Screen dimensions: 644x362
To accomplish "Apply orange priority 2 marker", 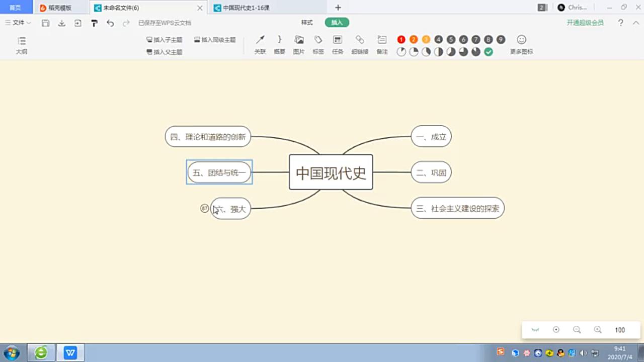I will tap(414, 40).
